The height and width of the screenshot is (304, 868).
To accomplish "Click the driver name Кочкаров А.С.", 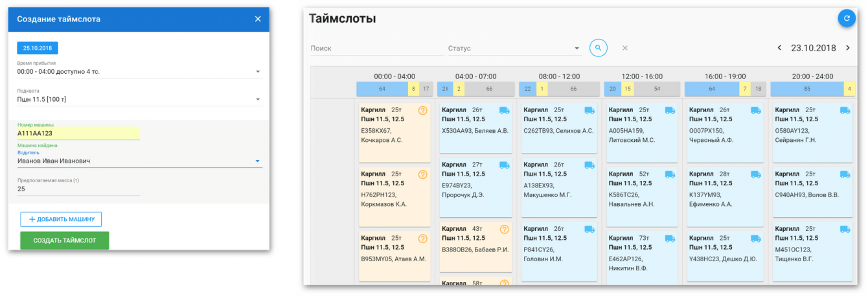I will [x=382, y=140].
